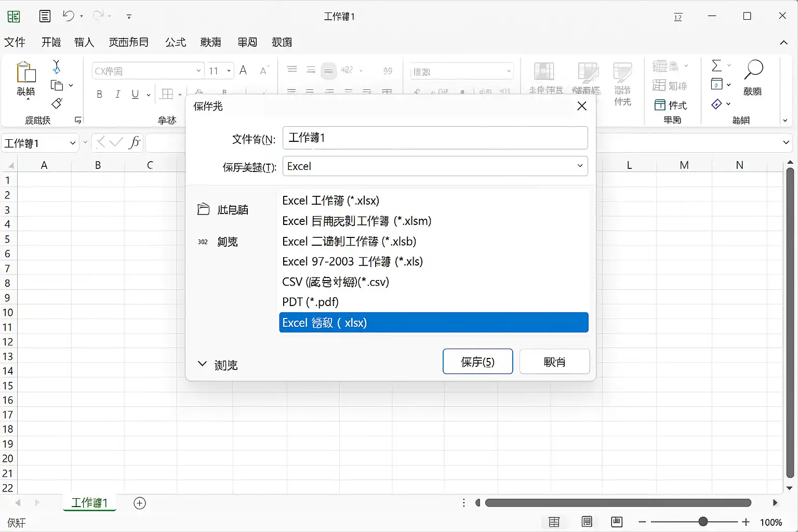This screenshot has height=532, width=798.
Task: Click the green Excel app icon in title bar
Action: [14, 17]
